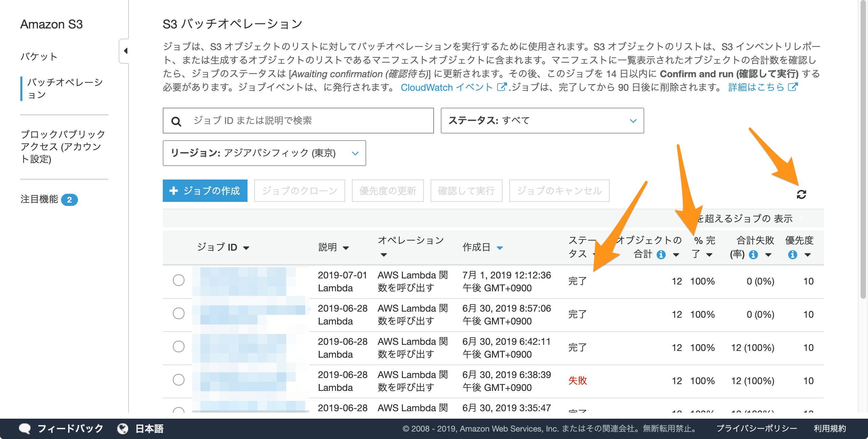Image resolution: width=868 pixels, height=439 pixels.
Task: Select the failed job created 6:38:39
Action: (x=179, y=380)
